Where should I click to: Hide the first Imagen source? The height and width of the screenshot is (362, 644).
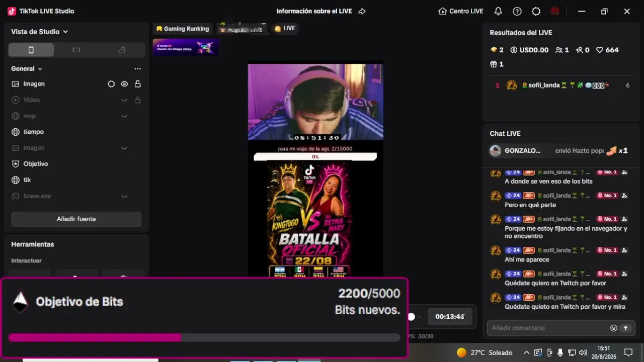124,84
